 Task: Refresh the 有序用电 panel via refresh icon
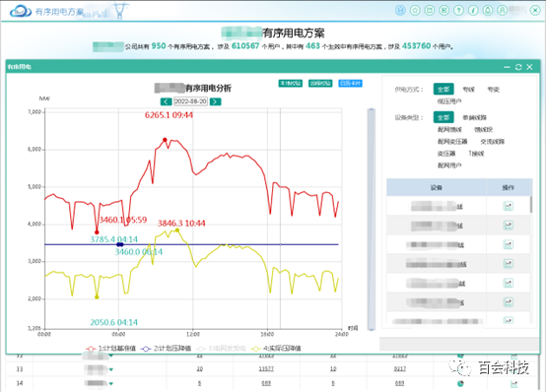pyautogui.click(x=518, y=67)
